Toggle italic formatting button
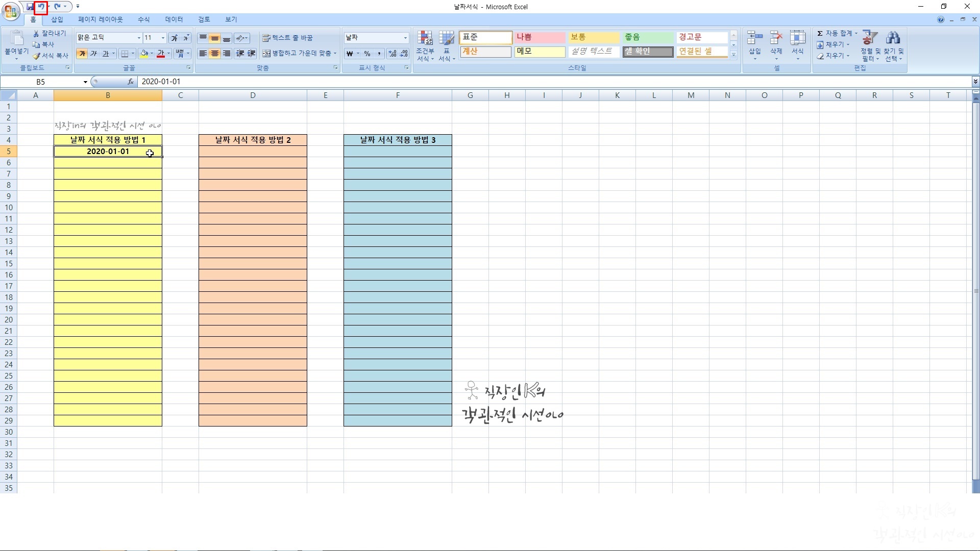 tap(93, 54)
